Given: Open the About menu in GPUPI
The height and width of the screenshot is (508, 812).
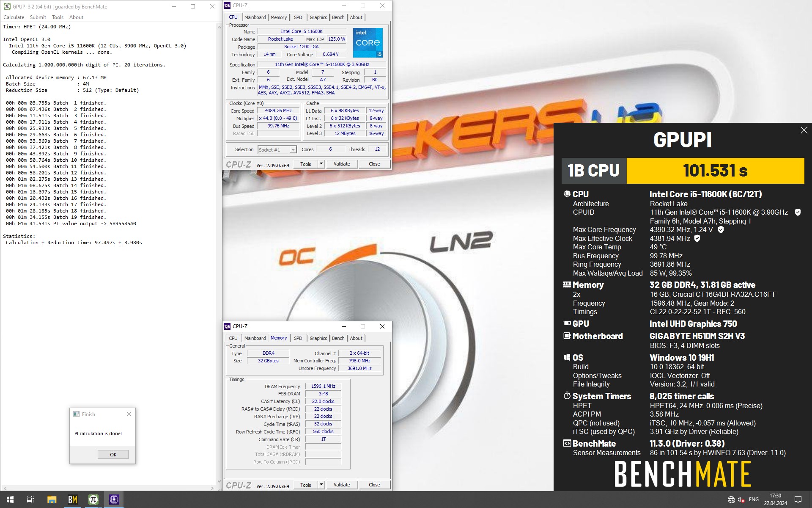Looking at the screenshot, I should point(76,17).
